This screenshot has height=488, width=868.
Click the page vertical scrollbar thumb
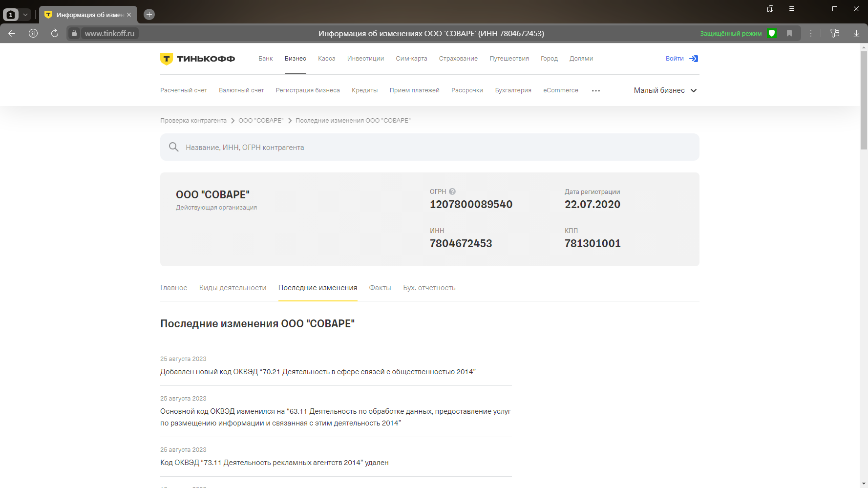coord(864,100)
